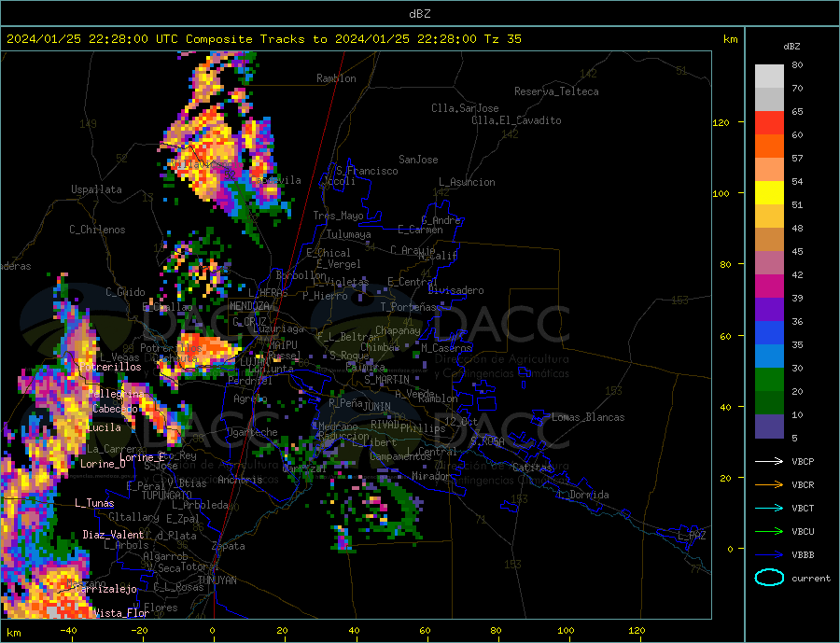Viewport: 840px width, 643px height.
Task: Click the 60 tick on vertical km axis
Action: 725,337
